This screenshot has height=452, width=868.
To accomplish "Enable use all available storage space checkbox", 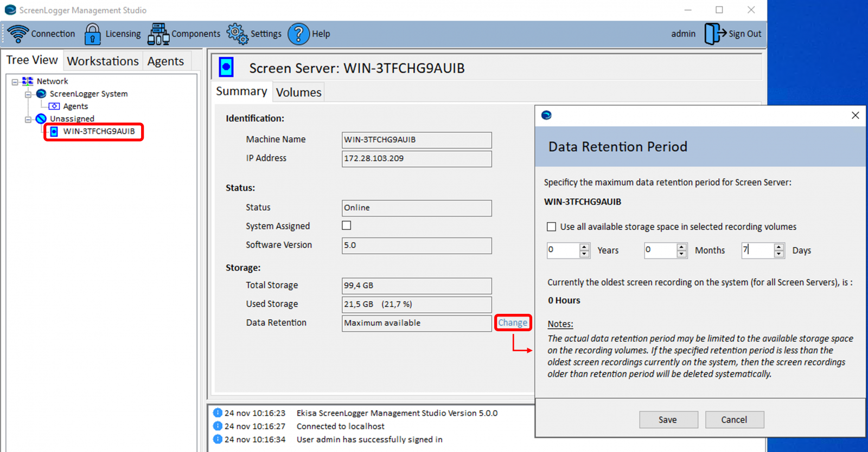I will [x=552, y=227].
